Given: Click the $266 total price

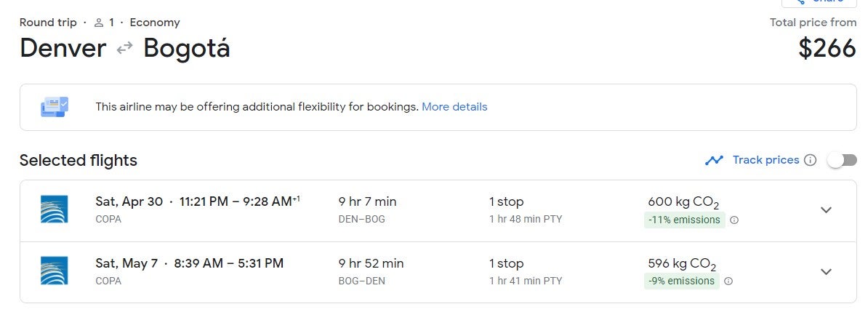Looking at the screenshot, I should pos(827,49).
